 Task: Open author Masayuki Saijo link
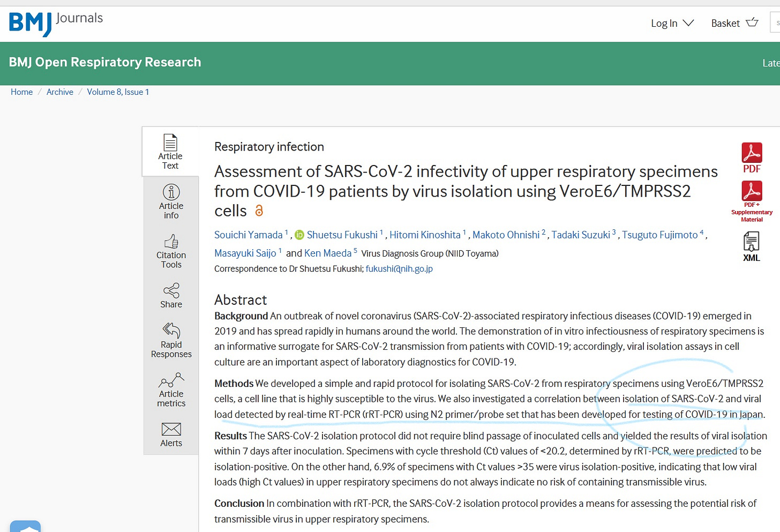[245, 253]
